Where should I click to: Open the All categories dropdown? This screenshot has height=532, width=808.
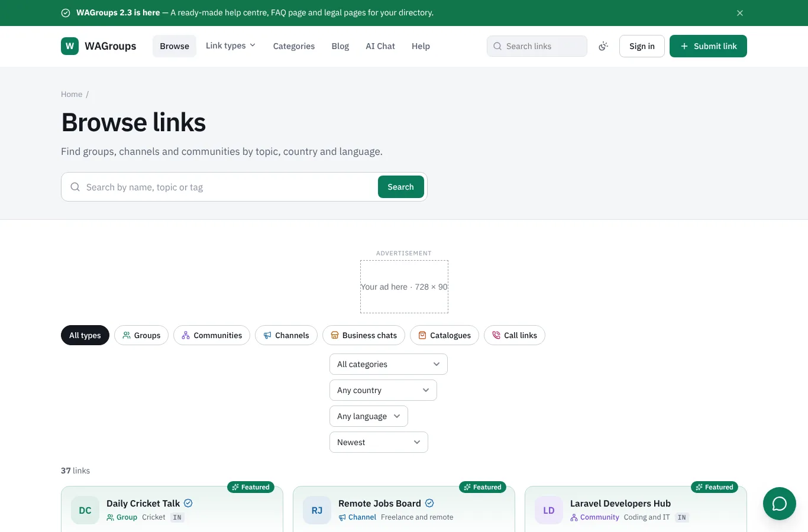(389, 364)
